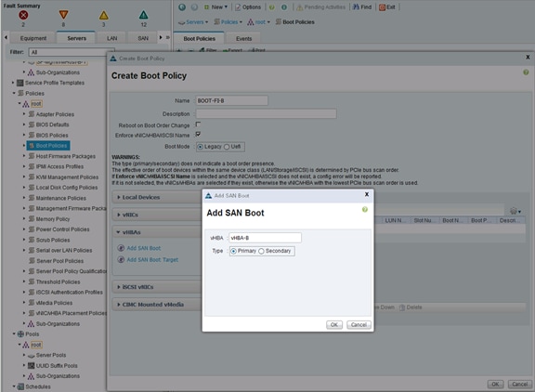
Task: Click the Add SAN Boot Target link
Action: [152, 259]
